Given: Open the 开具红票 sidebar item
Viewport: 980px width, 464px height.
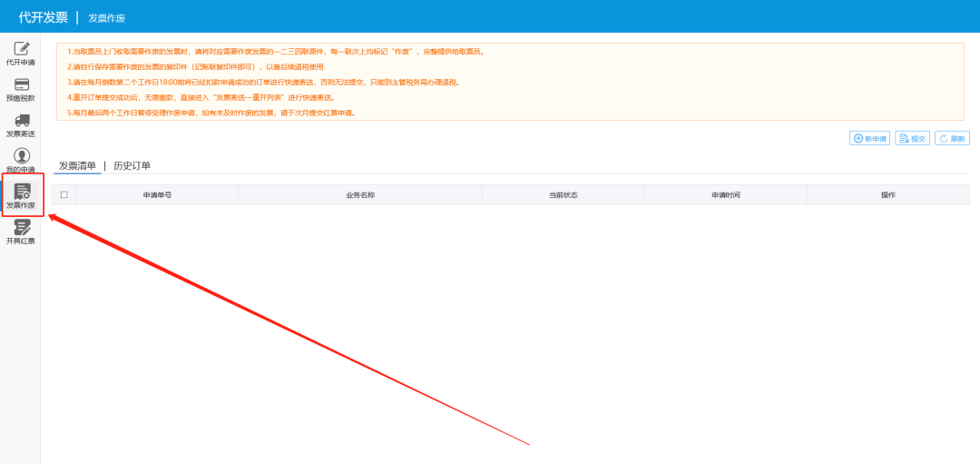Looking at the screenshot, I should (x=21, y=232).
